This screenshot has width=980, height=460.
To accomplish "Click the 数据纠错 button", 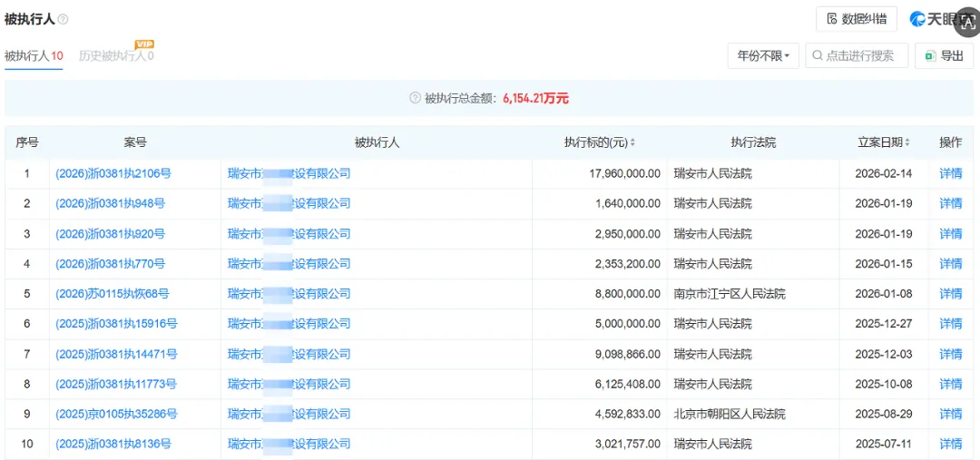I will 857,19.
